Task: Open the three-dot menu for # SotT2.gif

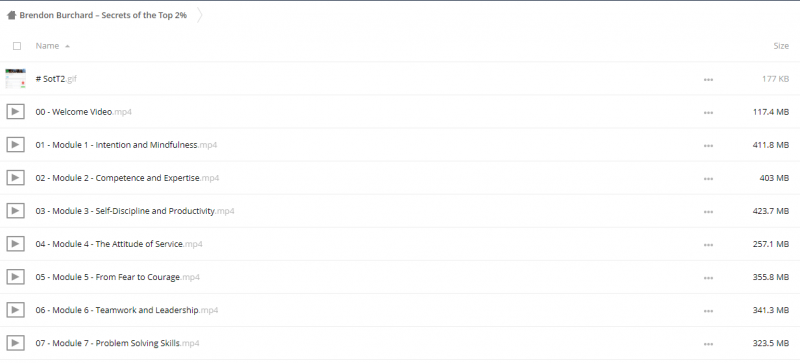Action: (x=708, y=80)
